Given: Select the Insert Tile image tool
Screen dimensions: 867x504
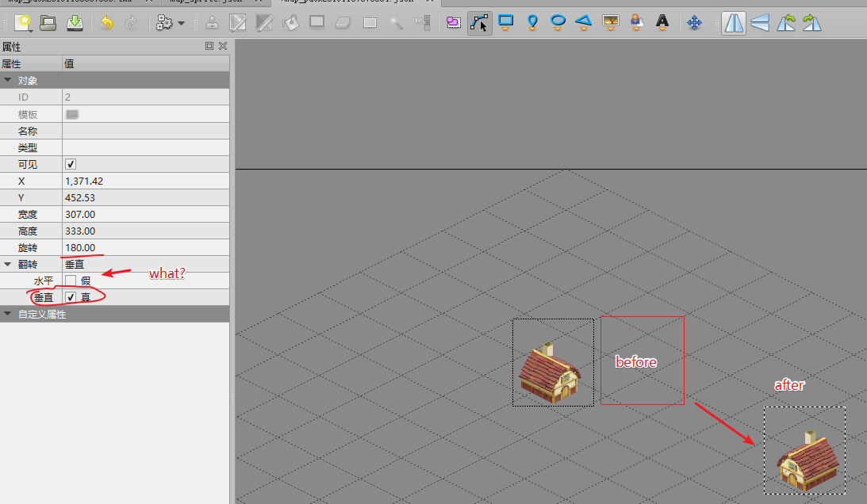Looking at the screenshot, I should pyautogui.click(x=611, y=23).
